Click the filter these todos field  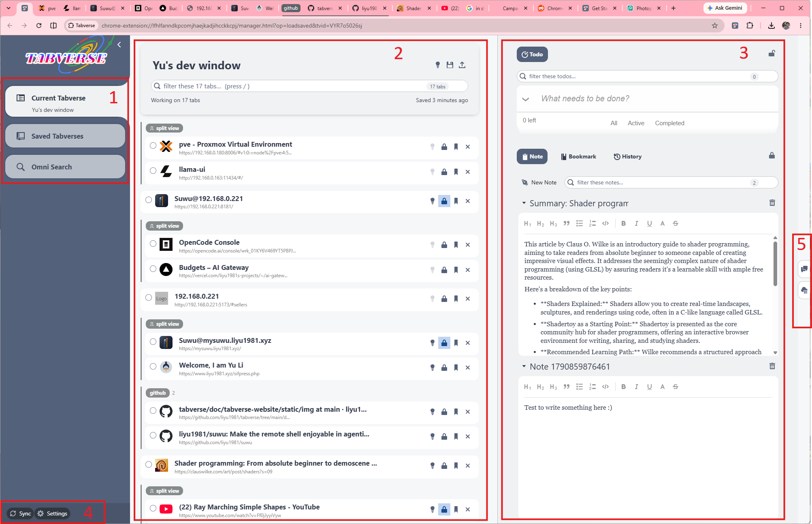pyautogui.click(x=647, y=76)
